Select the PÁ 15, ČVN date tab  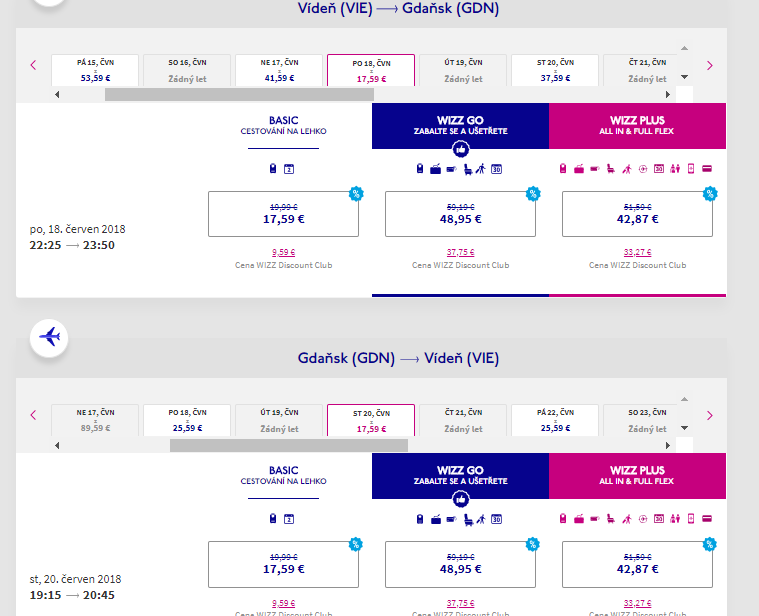coord(95,70)
